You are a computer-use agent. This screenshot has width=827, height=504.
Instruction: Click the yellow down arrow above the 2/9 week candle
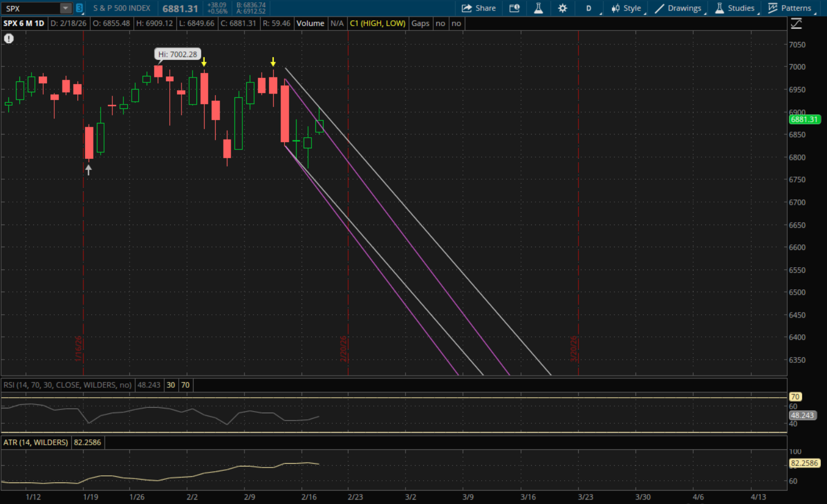click(x=273, y=61)
